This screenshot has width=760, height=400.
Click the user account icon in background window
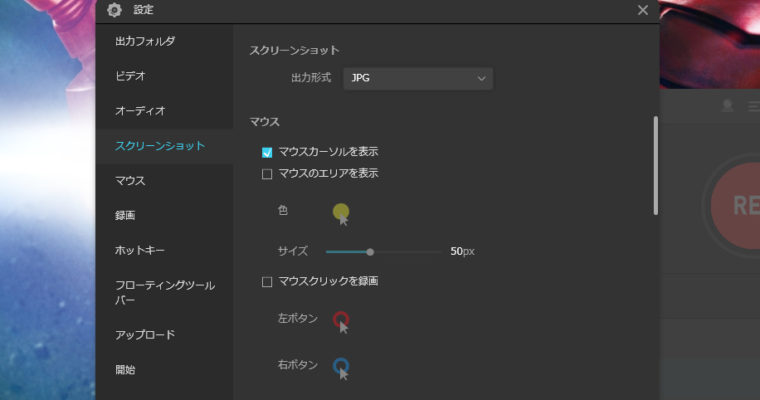(727, 105)
